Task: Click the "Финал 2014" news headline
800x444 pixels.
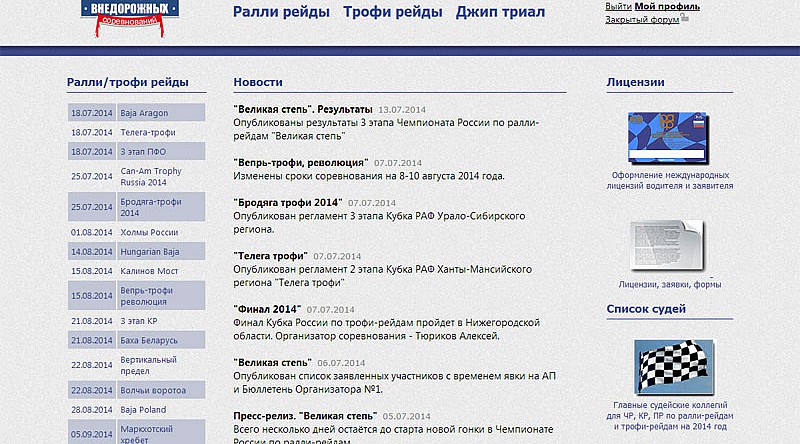Action: [x=267, y=309]
